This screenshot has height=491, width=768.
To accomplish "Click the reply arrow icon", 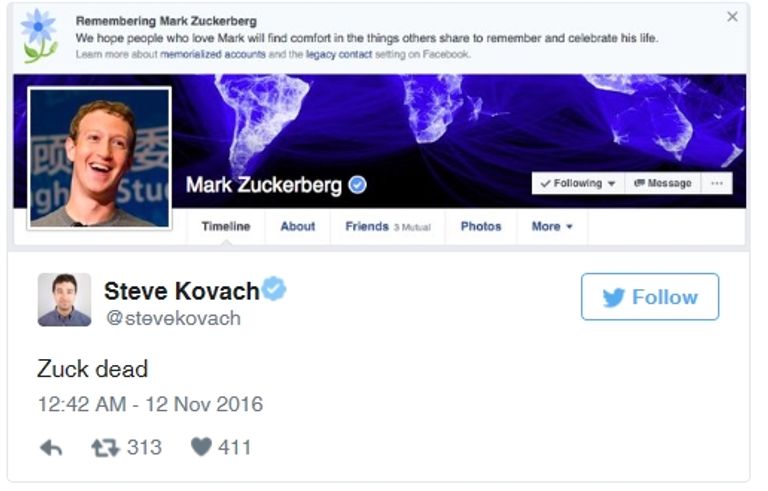I will pyautogui.click(x=50, y=448).
